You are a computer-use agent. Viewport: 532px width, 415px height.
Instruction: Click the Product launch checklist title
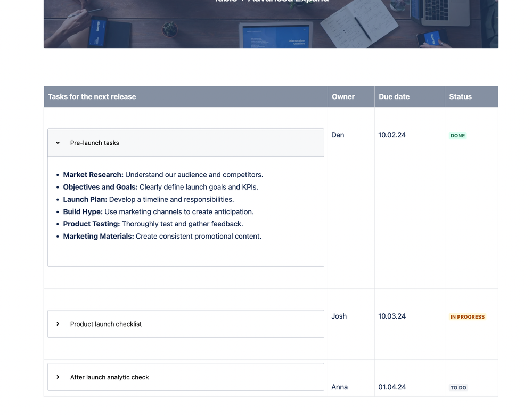(106, 324)
